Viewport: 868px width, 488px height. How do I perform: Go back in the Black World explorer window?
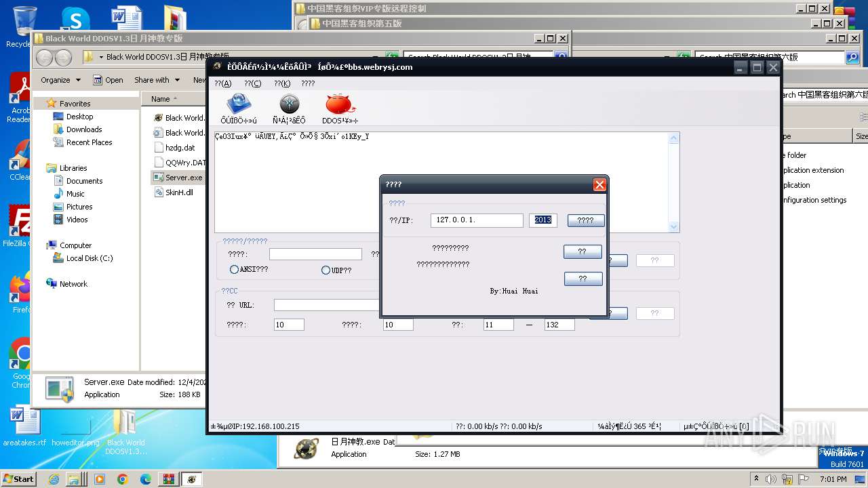coord(45,58)
